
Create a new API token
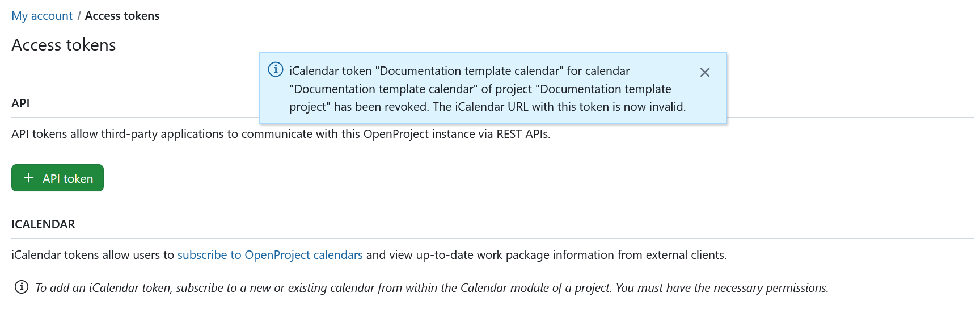pos(57,178)
